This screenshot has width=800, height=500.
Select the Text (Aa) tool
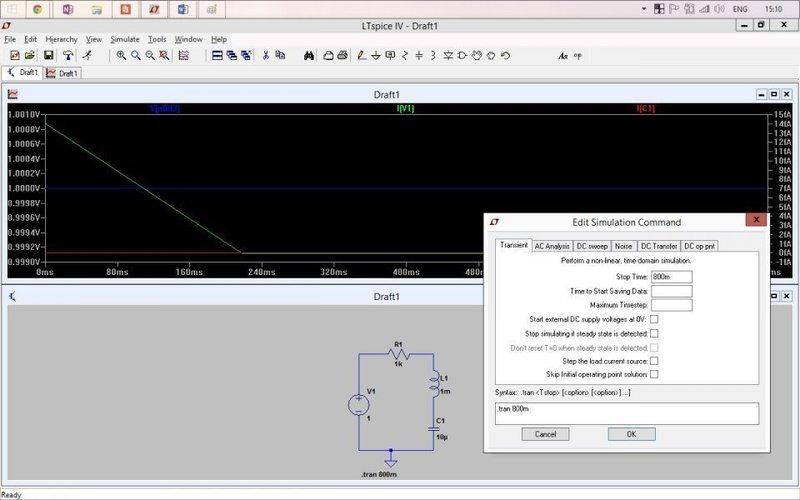click(563, 56)
